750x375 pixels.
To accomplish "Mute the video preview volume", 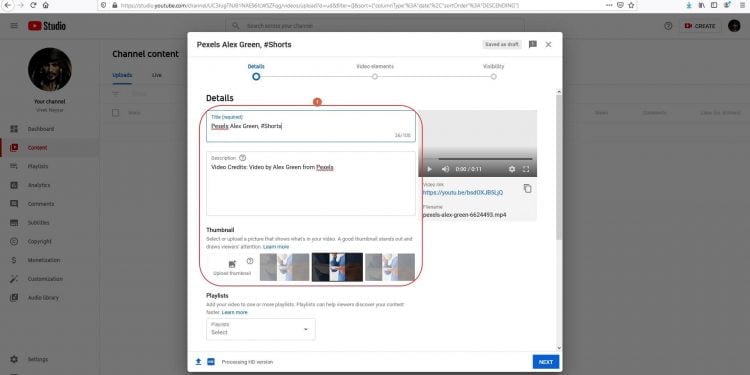I will (445, 169).
